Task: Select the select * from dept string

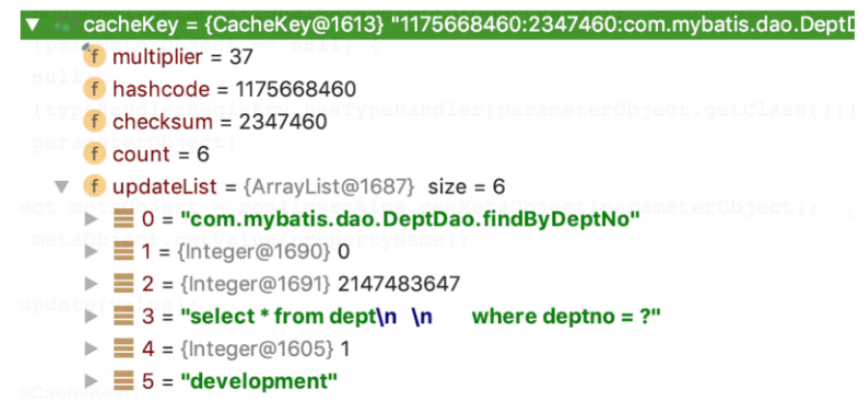Action: coord(421,317)
